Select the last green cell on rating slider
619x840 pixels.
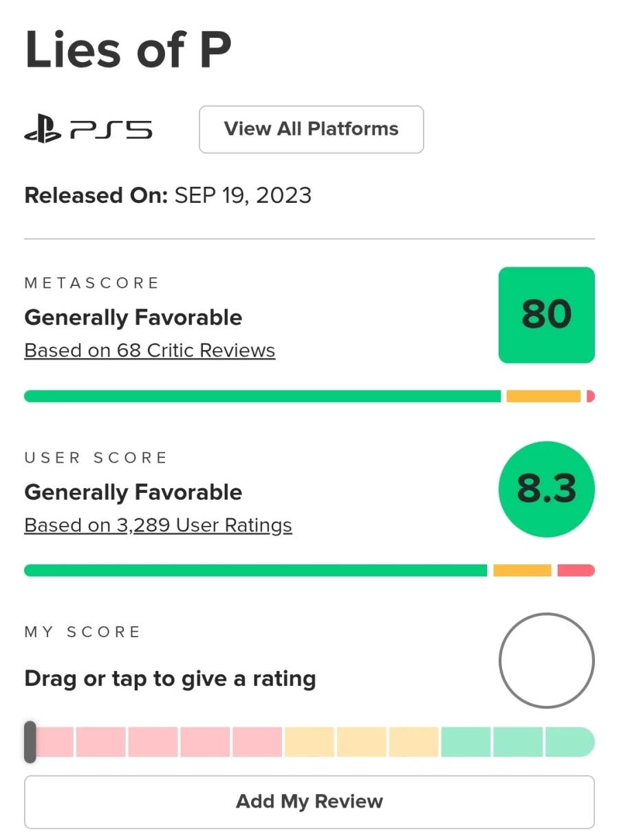click(x=569, y=742)
